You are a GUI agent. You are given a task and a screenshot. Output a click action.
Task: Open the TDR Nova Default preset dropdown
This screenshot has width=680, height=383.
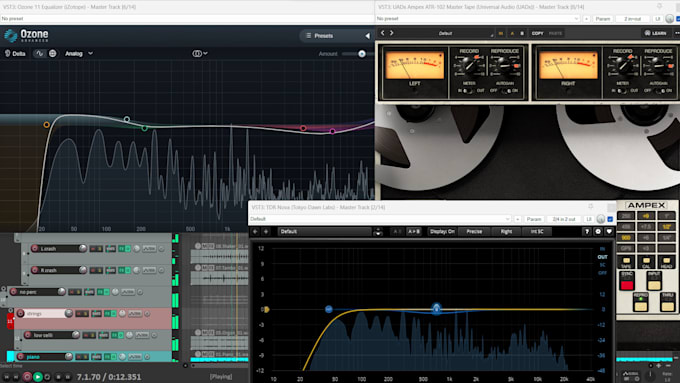click(x=380, y=219)
